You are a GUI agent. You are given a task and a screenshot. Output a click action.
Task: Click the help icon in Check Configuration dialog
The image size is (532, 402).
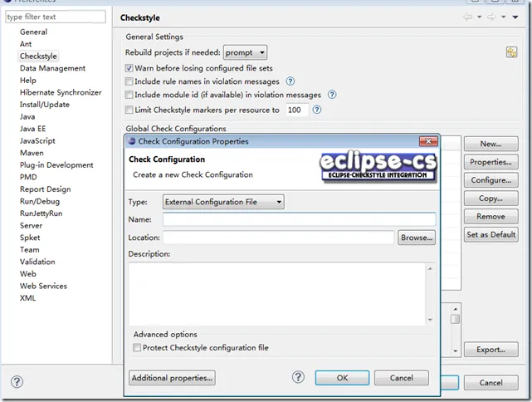click(x=298, y=377)
